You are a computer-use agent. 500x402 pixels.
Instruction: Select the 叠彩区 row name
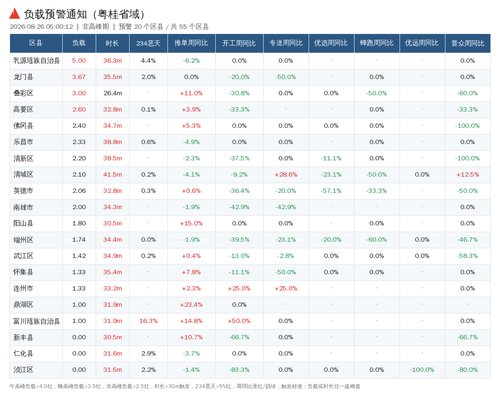click(23, 93)
